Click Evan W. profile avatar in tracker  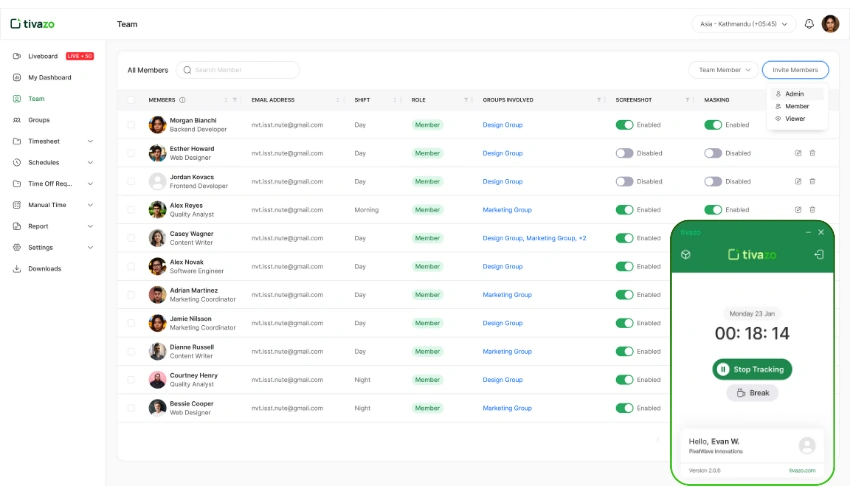807,446
